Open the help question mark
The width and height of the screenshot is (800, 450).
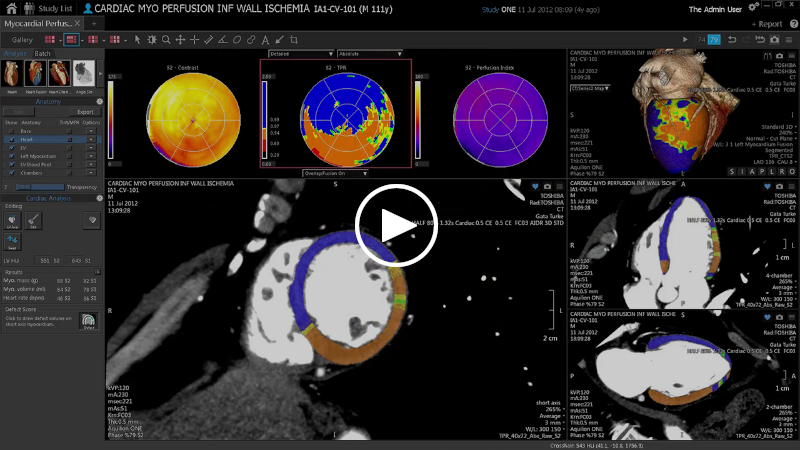[x=794, y=23]
